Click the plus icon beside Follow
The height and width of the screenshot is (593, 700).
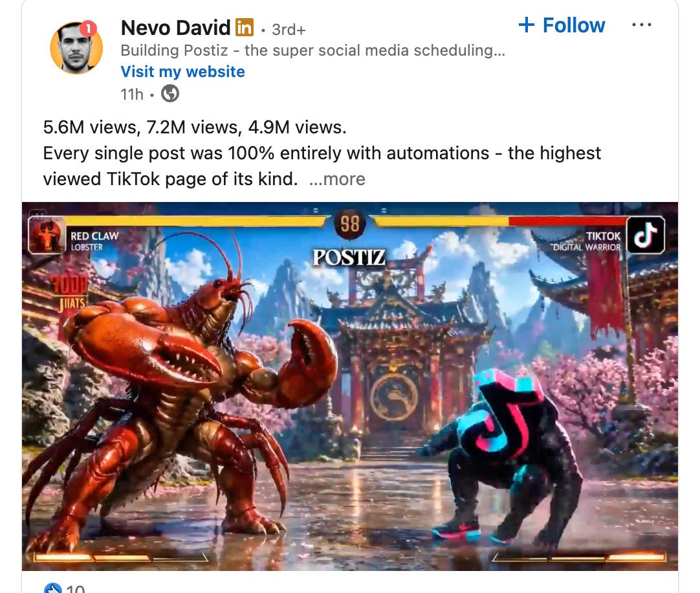527,25
